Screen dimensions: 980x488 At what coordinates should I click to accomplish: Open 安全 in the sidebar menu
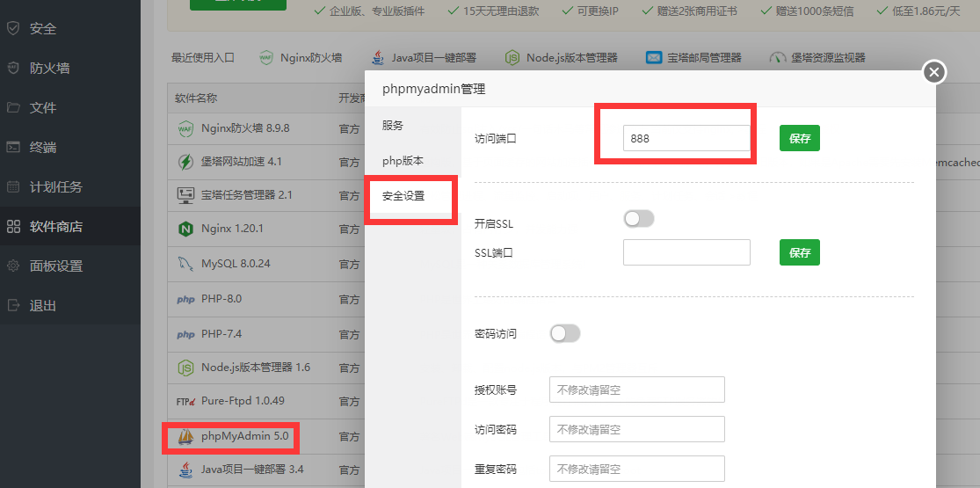pos(43,29)
